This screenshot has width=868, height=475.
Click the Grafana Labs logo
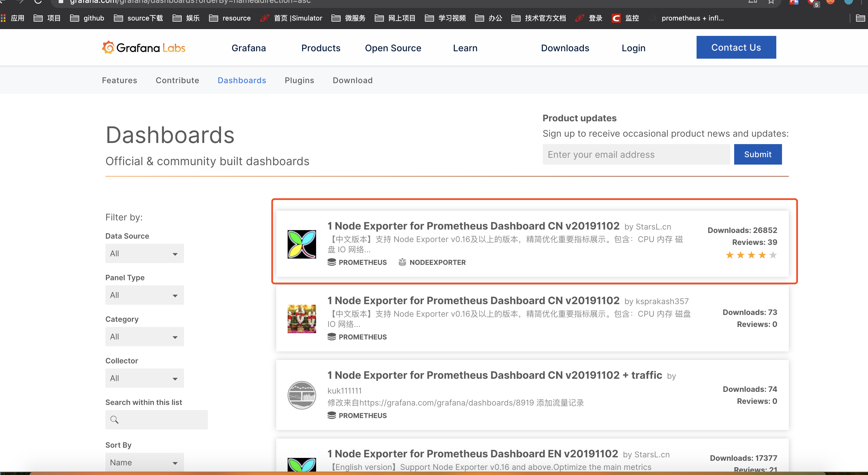[143, 47]
